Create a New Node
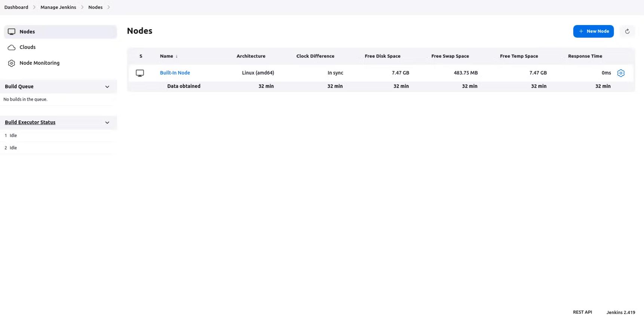 click(593, 31)
